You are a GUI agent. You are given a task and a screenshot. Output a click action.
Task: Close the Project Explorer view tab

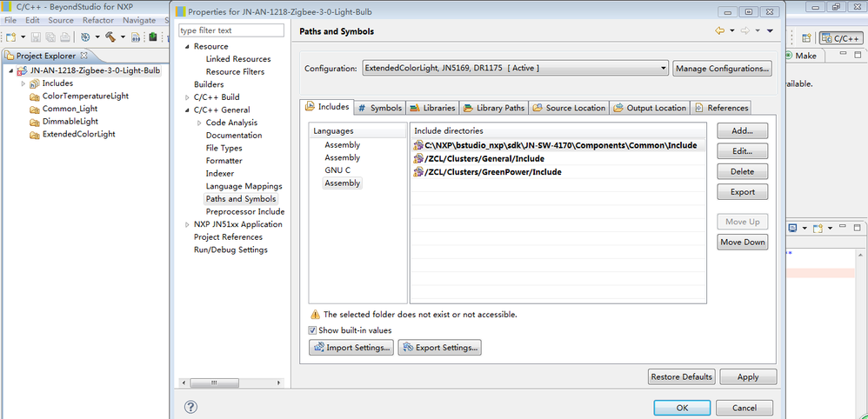click(x=84, y=56)
